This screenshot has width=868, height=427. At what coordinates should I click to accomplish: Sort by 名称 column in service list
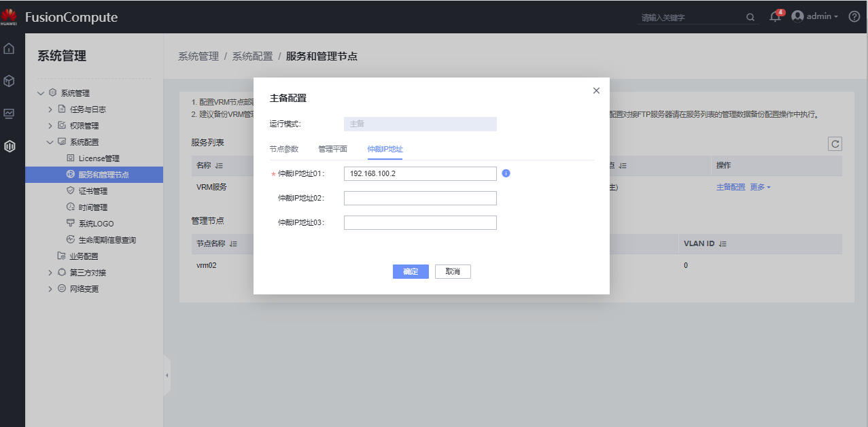point(220,166)
